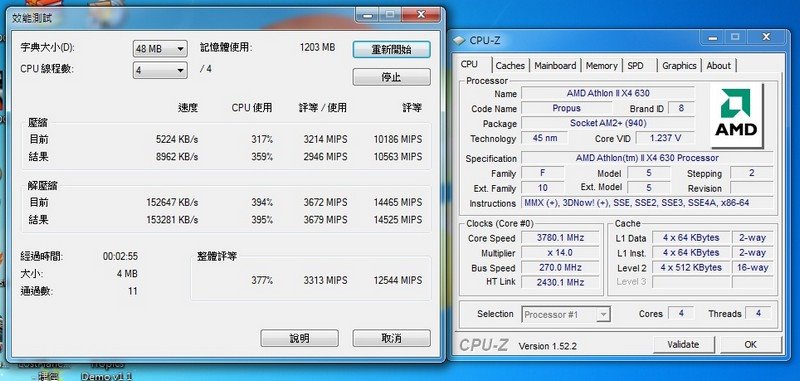Switch to the CPU tab in CPU-Z
The height and width of the screenshot is (381, 800).
click(x=469, y=64)
